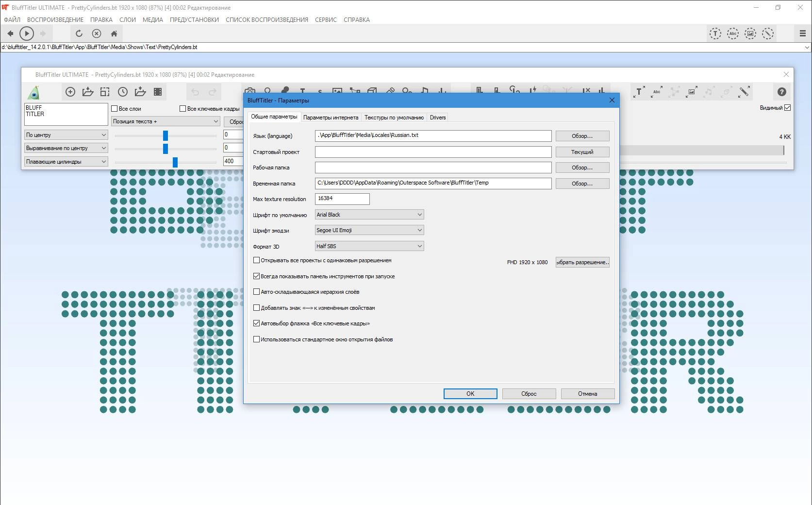
Task: Click the refresh/reload icon
Action: point(79,34)
